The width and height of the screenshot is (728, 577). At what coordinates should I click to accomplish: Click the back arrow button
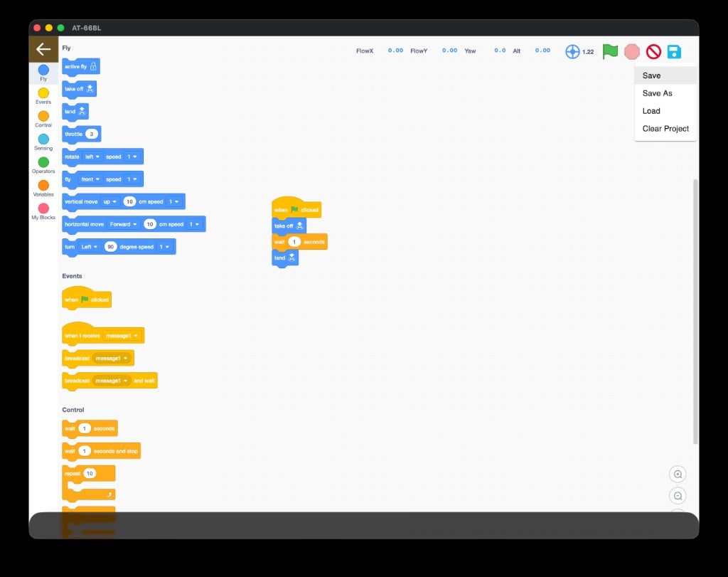click(43, 49)
